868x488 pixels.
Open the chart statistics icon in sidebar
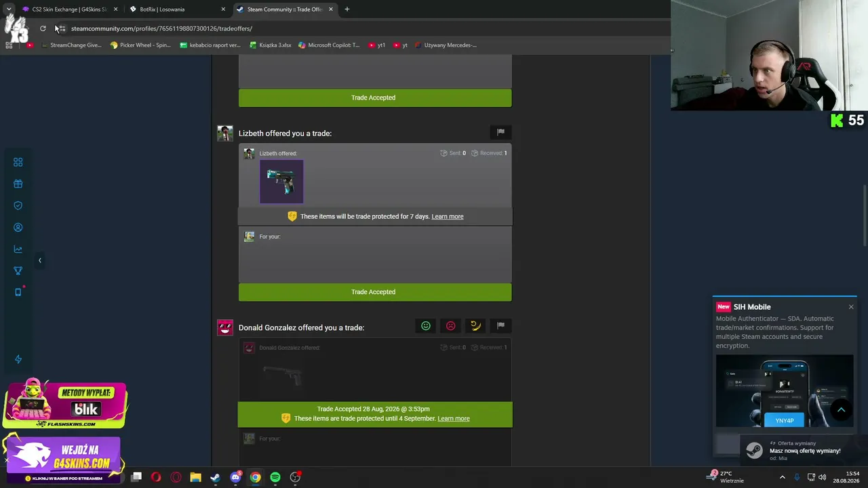click(x=18, y=249)
